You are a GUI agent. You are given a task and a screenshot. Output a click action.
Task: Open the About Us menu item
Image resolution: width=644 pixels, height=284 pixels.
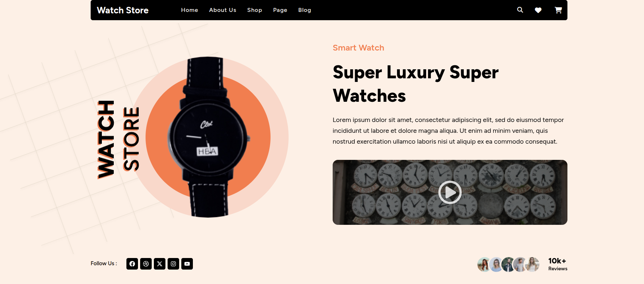pos(222,10)
